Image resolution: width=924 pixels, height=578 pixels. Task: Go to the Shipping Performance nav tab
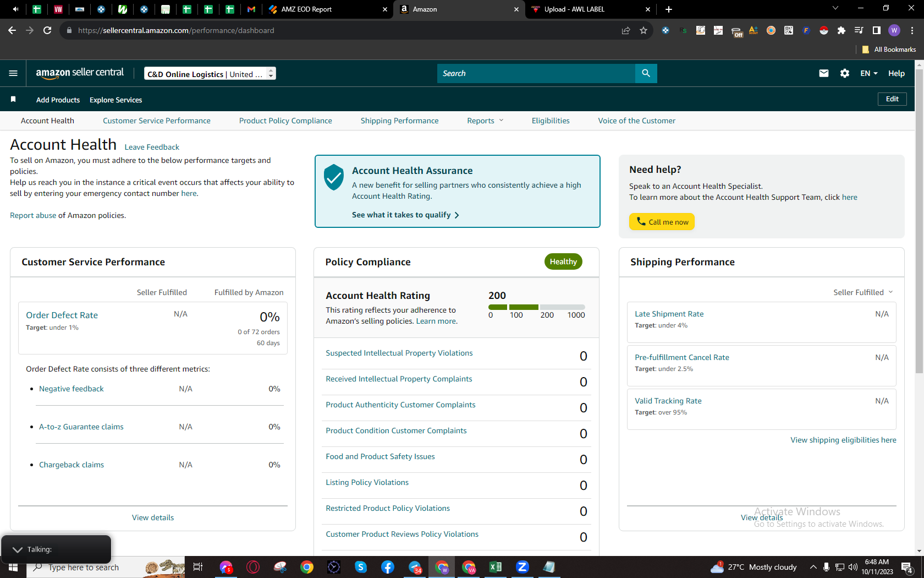point(400,121)
